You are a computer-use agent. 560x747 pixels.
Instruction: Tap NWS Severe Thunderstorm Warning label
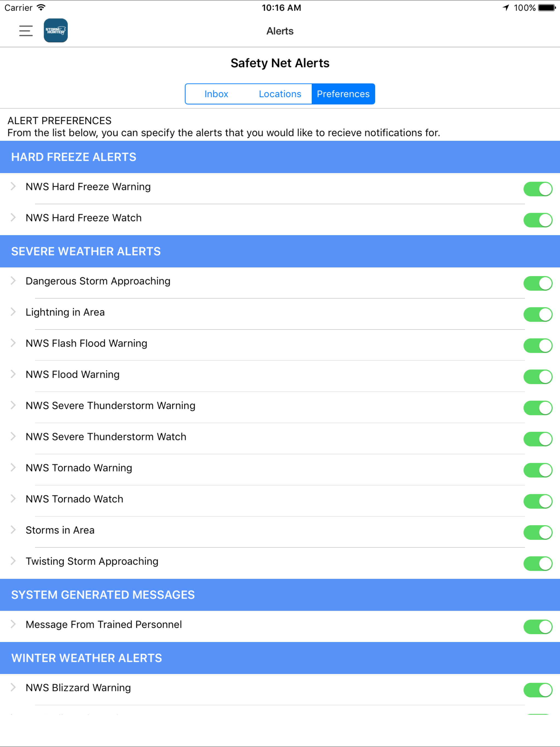[x=110, y=405]
